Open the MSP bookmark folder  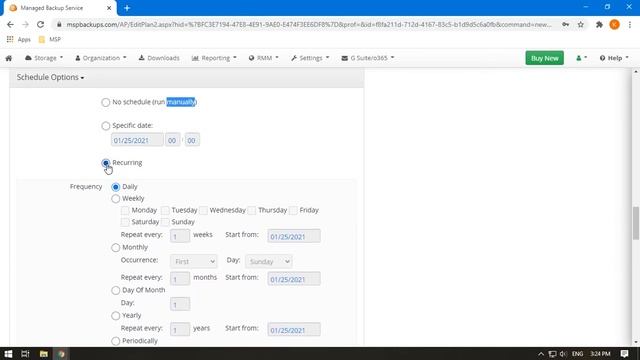coord(49,39)
